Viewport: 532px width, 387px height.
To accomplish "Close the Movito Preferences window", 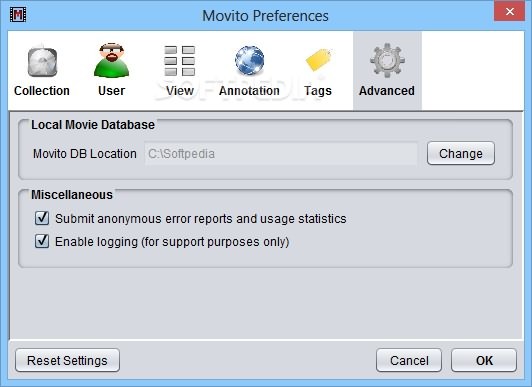I will [x=509, y=12].
